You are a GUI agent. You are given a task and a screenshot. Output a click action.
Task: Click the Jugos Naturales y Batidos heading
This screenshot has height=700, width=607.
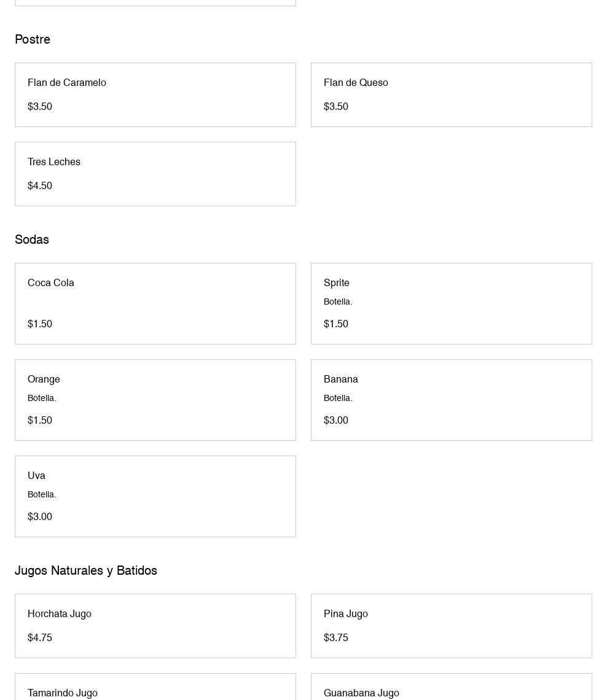(86, 570)
